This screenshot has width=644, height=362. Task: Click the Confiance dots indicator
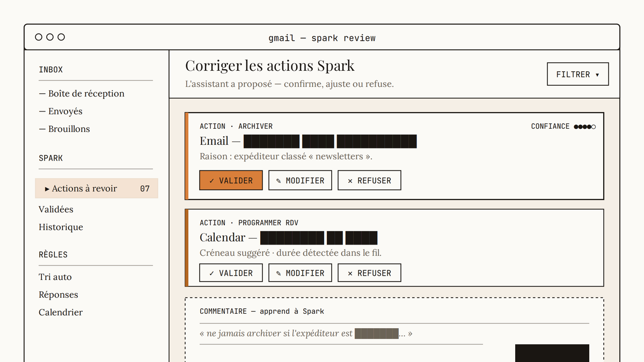point(584,127)
